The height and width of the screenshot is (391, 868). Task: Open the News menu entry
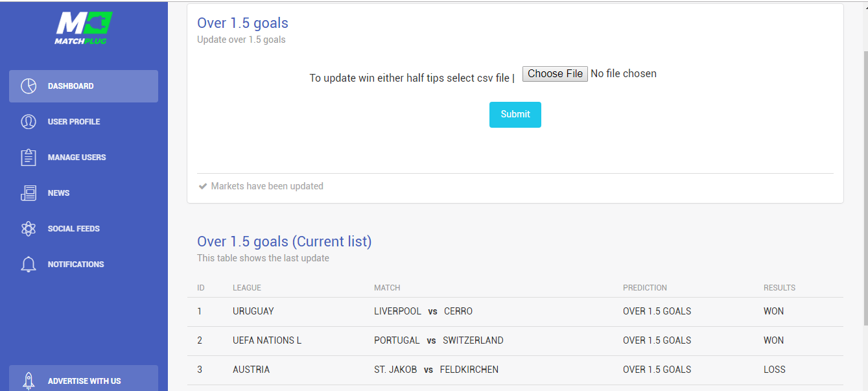tap(84, 193)
